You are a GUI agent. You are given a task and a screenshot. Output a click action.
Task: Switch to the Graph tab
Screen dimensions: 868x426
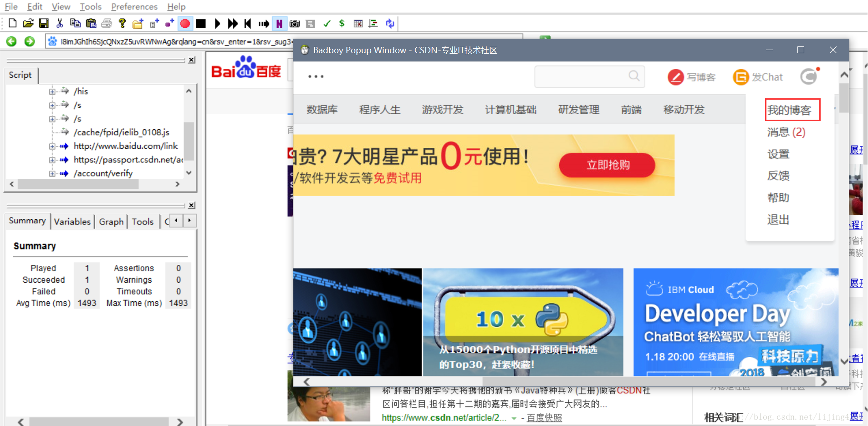tap(111, 221)
